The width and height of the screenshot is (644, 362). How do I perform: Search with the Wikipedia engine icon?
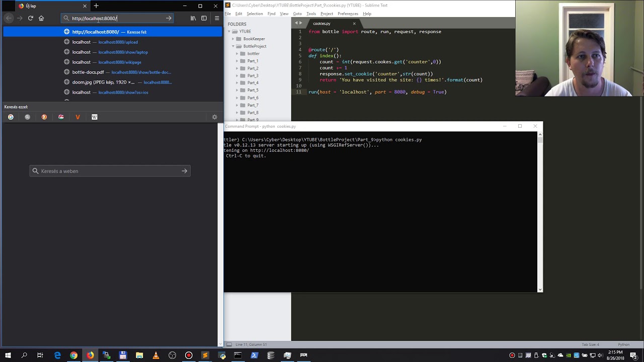coord(94,117)
